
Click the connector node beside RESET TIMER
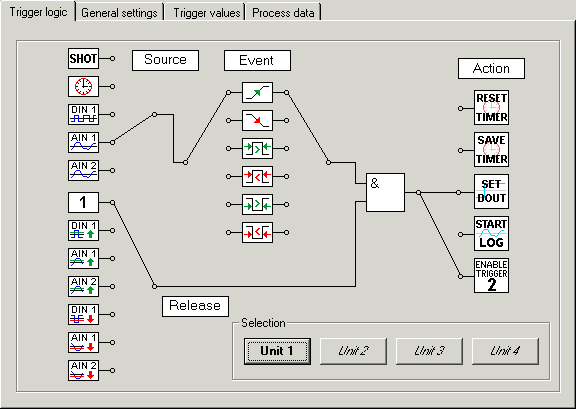click(460, 108)
